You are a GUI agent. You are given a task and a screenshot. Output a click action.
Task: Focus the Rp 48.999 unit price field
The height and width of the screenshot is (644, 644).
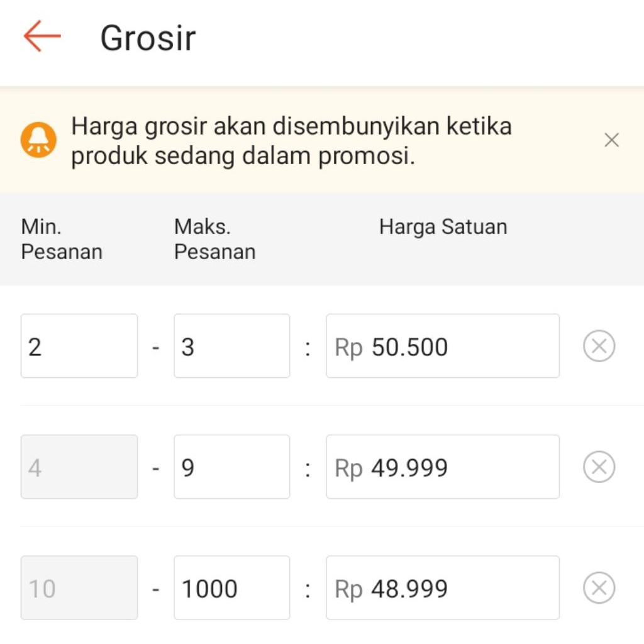point(442,587)
